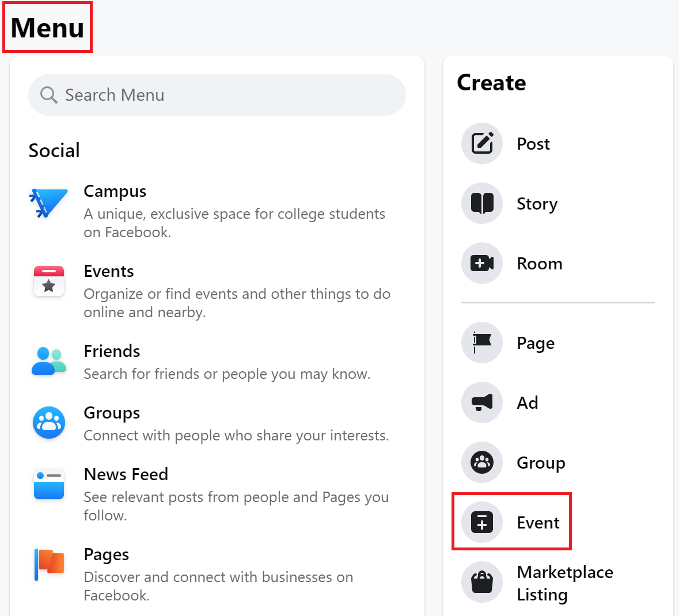Click the Create Group people icon

point(482,462)
